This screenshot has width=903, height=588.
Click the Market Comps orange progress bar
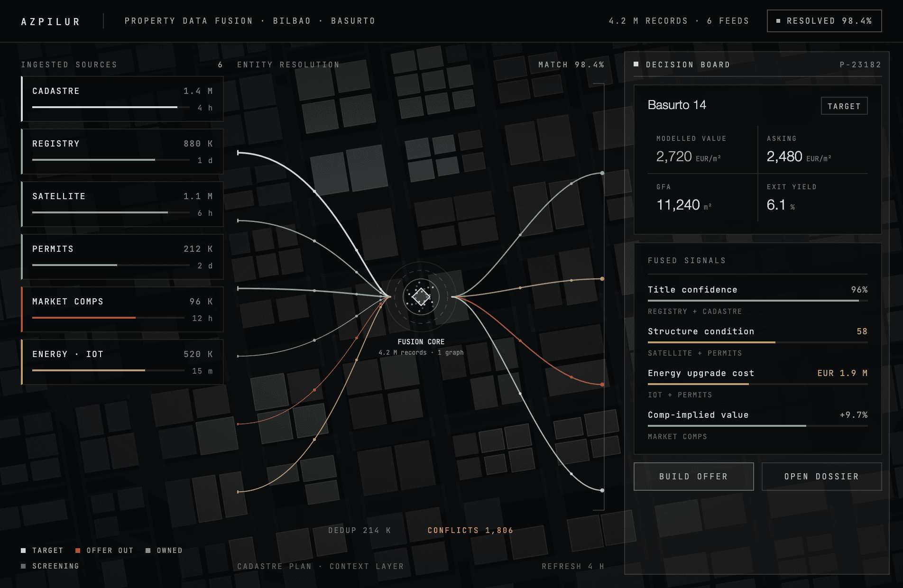(x=109, y=318)
